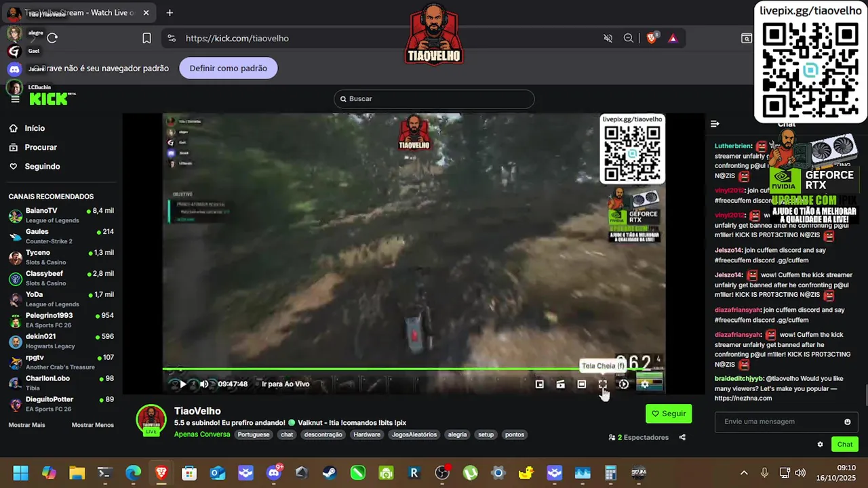
Task: Send message with green Chat button
Action: [845, 445]
